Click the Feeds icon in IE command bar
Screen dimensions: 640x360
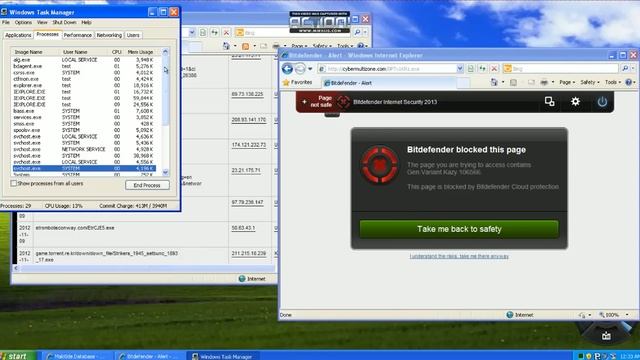click(513, 82)
